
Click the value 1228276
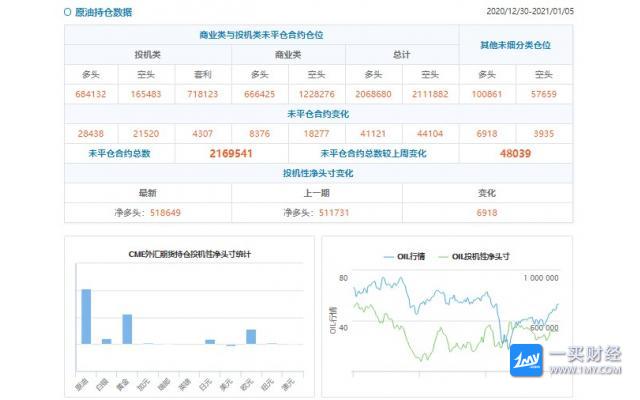tap(317, 94)
